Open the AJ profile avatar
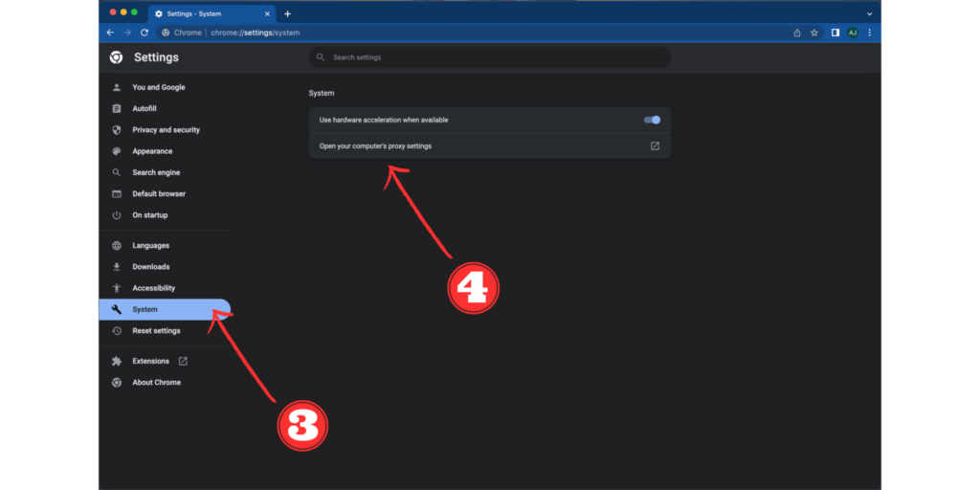This screenshot has height=490, width=980. click(x=852, y=33)
